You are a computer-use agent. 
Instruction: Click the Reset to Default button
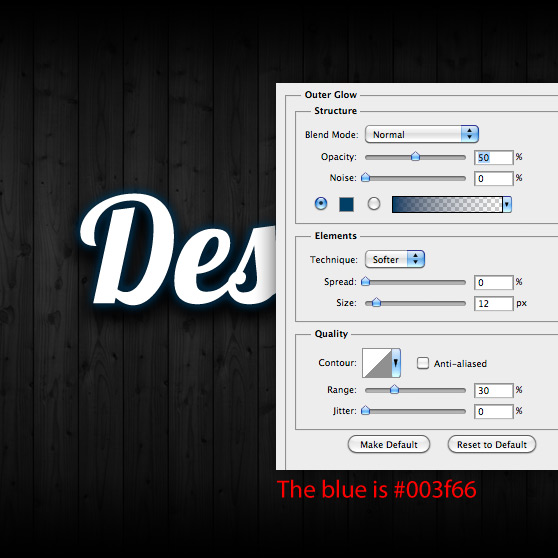coord(492,444)
